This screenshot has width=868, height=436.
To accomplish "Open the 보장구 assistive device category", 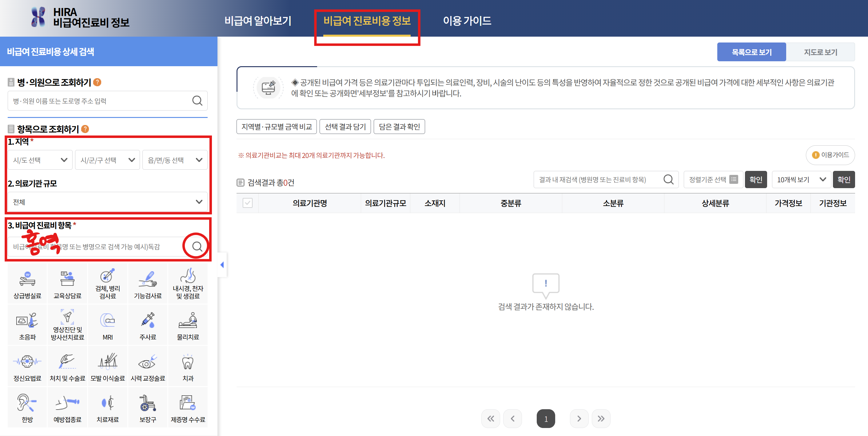I will [148, 407].
